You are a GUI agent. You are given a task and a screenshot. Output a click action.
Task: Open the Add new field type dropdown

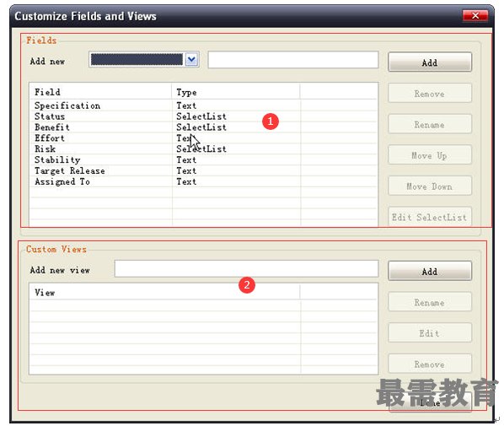(x=144, y=60)
